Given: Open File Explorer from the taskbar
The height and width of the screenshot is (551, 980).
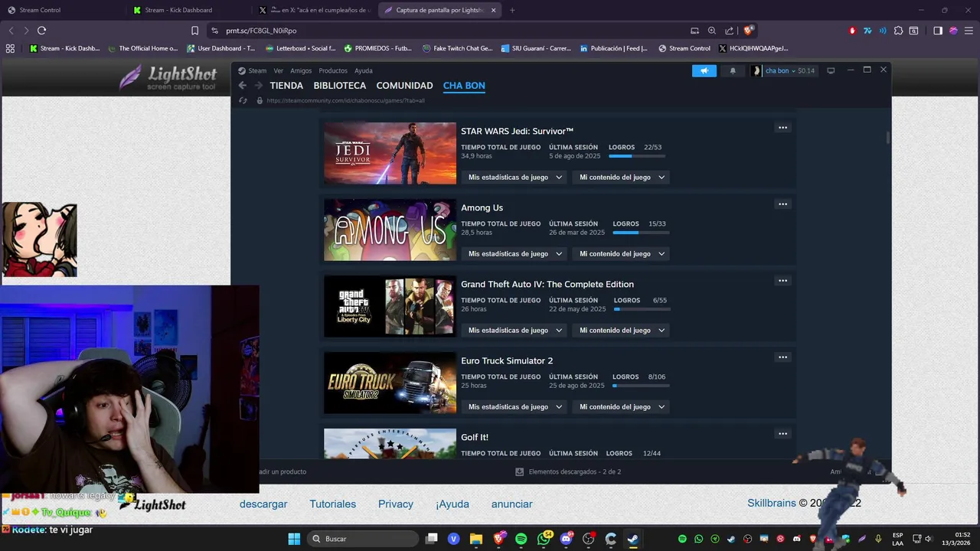Looking at the screenshot, I should point(475,539).
